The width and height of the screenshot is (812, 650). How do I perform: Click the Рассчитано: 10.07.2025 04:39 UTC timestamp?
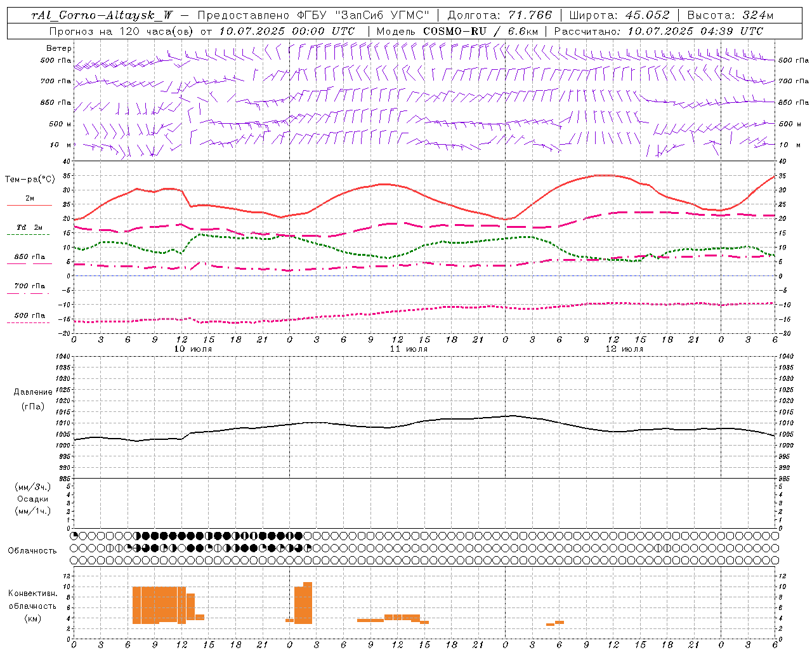(x=658, y=31)
